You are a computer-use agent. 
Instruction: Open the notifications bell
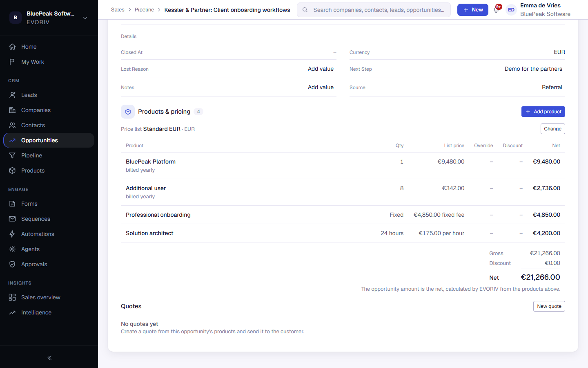tap(497, 10)
